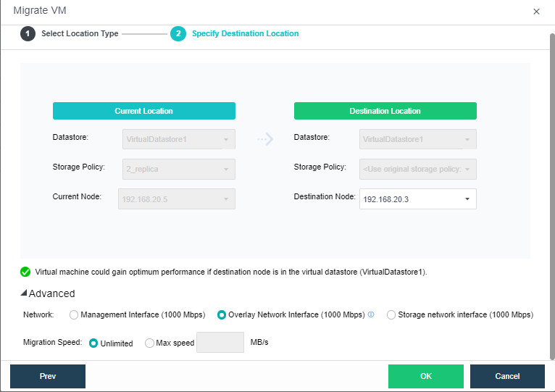Image resolution: width=555 pixels, height=392 pixels.
Task: Open the Destination Node dropdown
Action: 417,199
